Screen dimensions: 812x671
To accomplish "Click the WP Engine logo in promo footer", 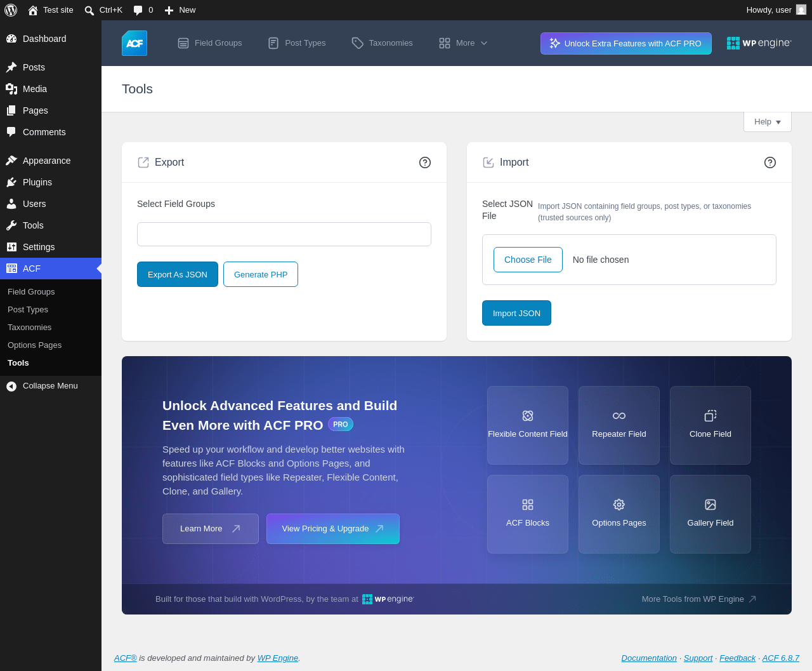I will point(388,599).
